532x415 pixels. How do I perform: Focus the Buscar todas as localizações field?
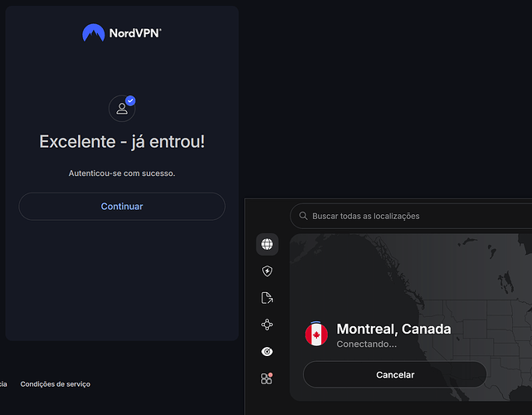411,216
